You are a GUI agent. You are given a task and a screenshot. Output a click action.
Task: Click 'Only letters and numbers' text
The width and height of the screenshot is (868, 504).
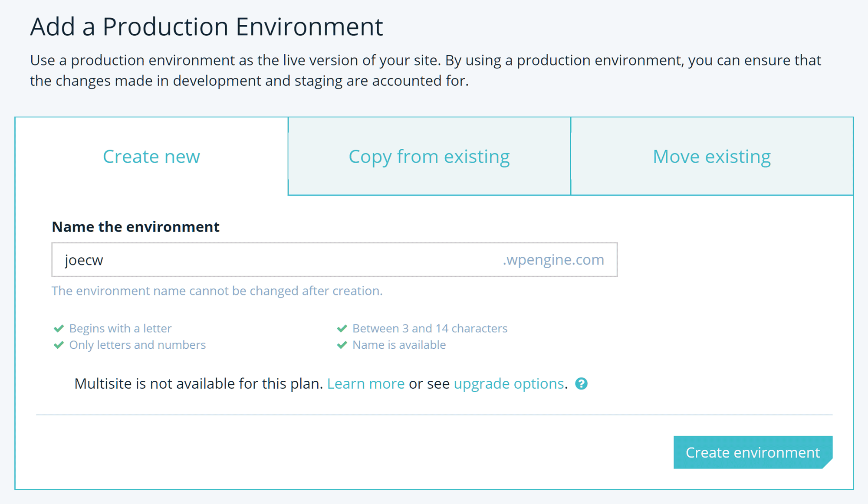[x=138, y=345]
